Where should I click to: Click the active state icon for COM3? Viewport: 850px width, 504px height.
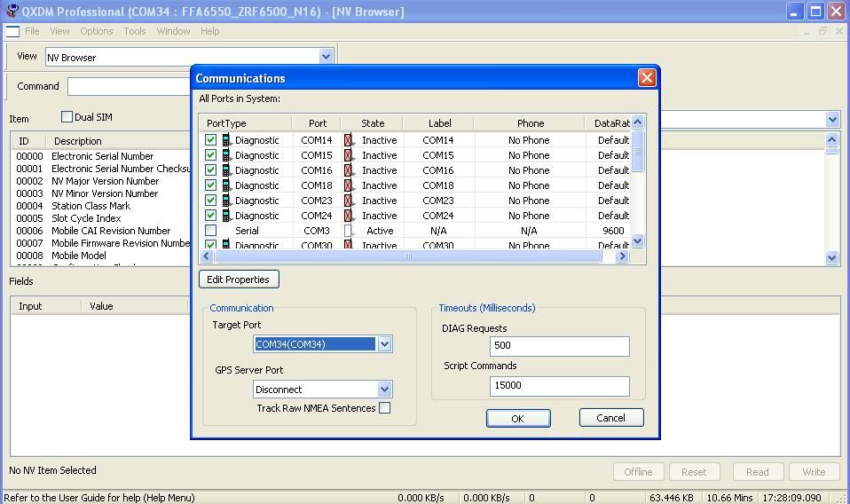(349, 231)
